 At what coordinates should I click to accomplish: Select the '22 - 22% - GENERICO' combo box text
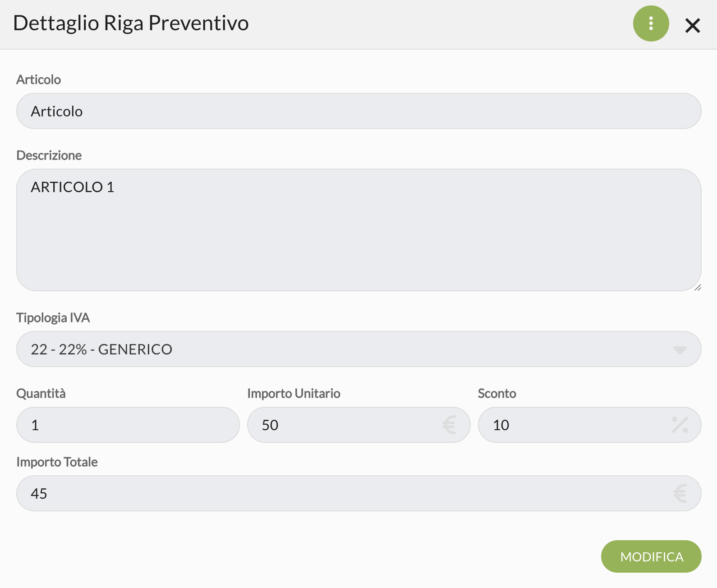click(x=101, y=349)
